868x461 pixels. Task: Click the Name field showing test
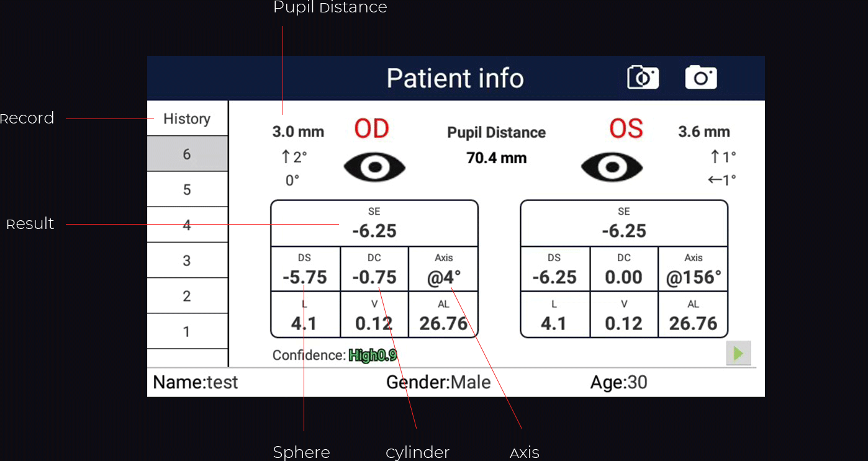[x=196, y=382]
